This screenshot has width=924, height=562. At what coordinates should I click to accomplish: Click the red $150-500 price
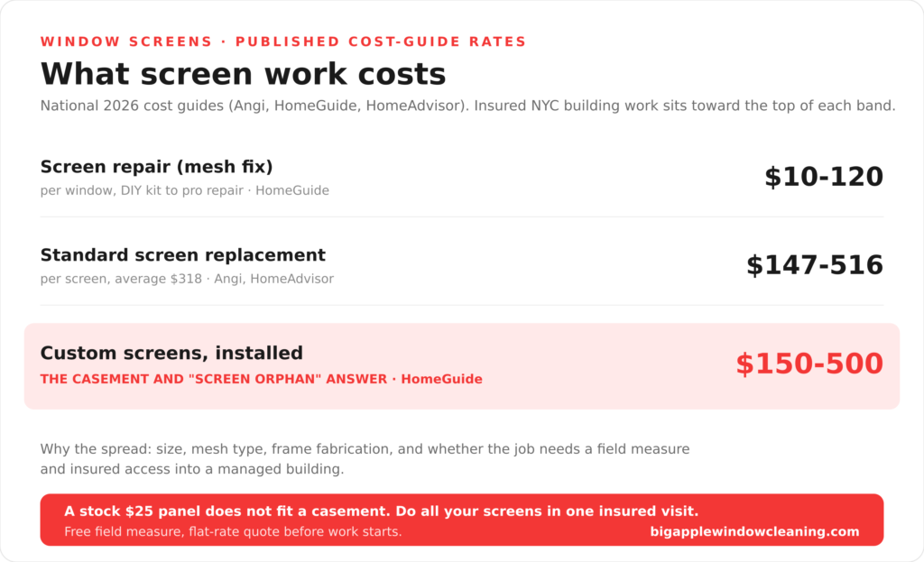[x=809, y=364]
